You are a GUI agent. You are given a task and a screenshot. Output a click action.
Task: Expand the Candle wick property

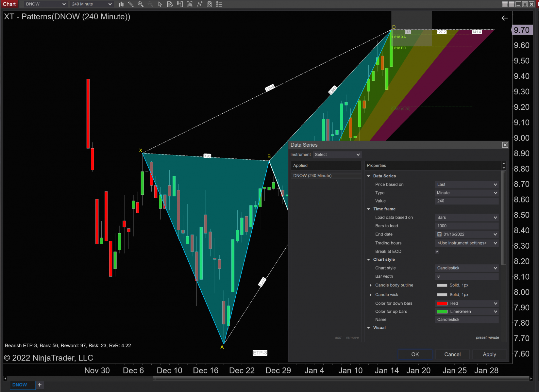tap(371, 295)
